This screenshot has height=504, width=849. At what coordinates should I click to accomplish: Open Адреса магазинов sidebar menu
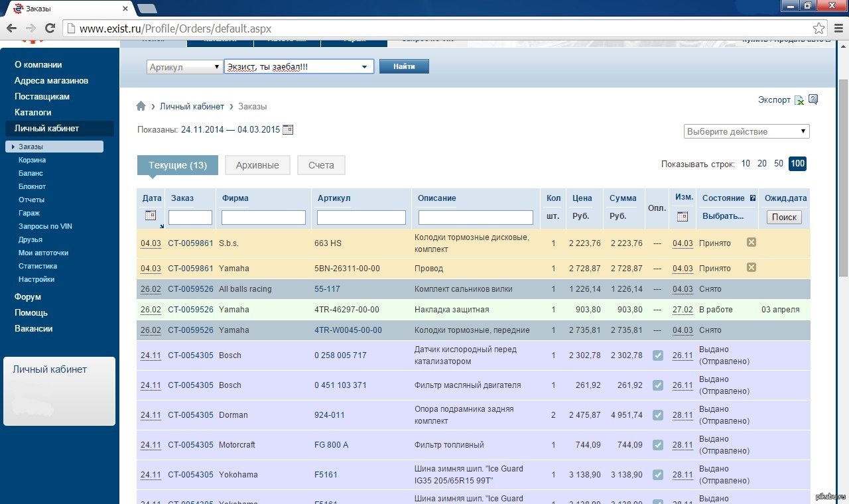(x=51, y=81)
